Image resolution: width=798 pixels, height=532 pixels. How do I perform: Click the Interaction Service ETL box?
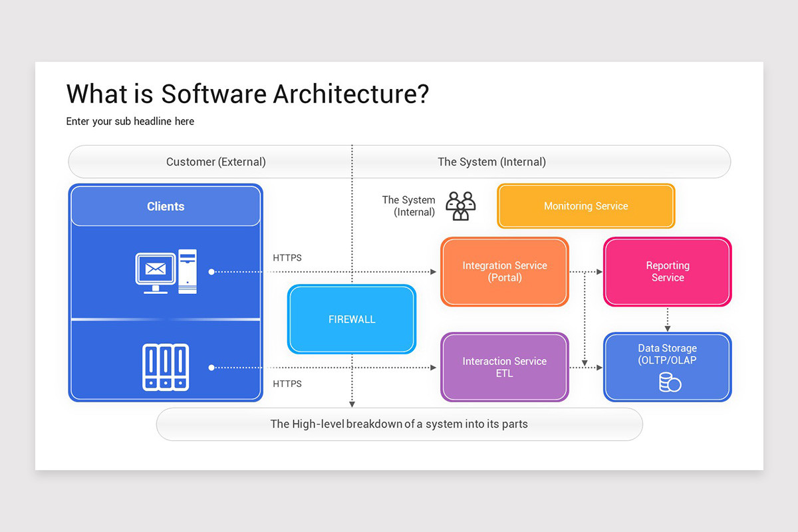[x=504, y=367]
